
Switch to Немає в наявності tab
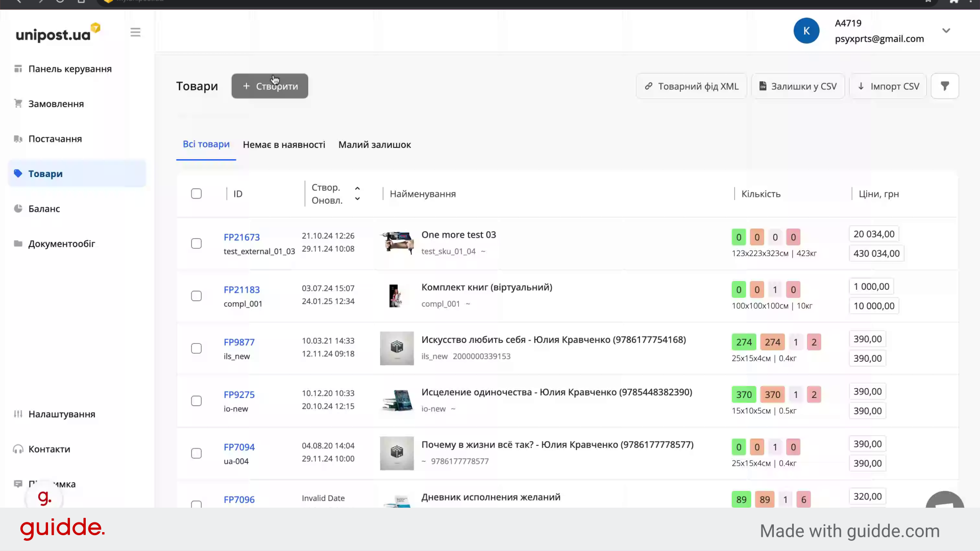(284, 145)
